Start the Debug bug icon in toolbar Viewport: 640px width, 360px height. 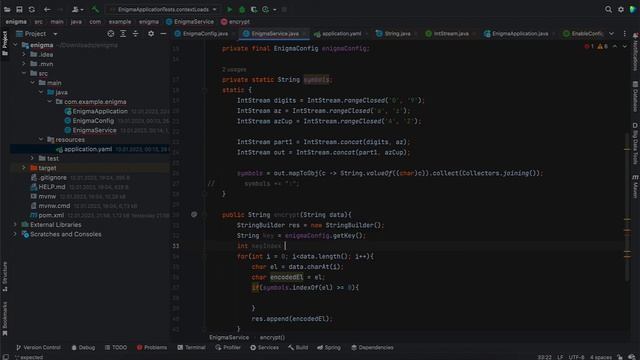tap(242, 9)
